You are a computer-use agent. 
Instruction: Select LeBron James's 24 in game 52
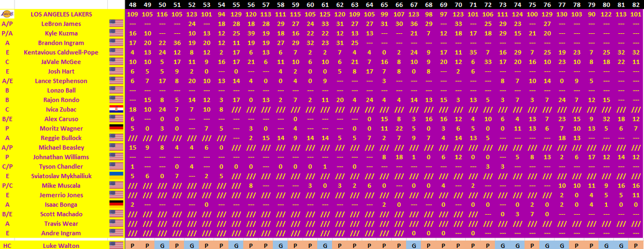pyautogui.click(x=192, y=24)
